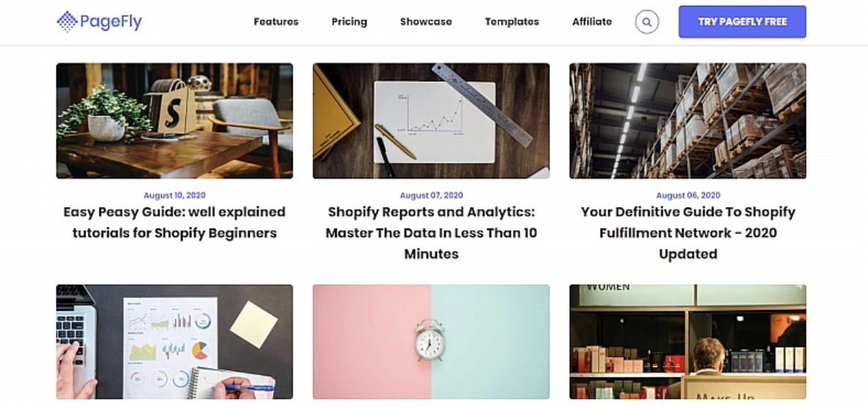
Task: Click the cosmetics store thumbnail
Action: (687, 341)
